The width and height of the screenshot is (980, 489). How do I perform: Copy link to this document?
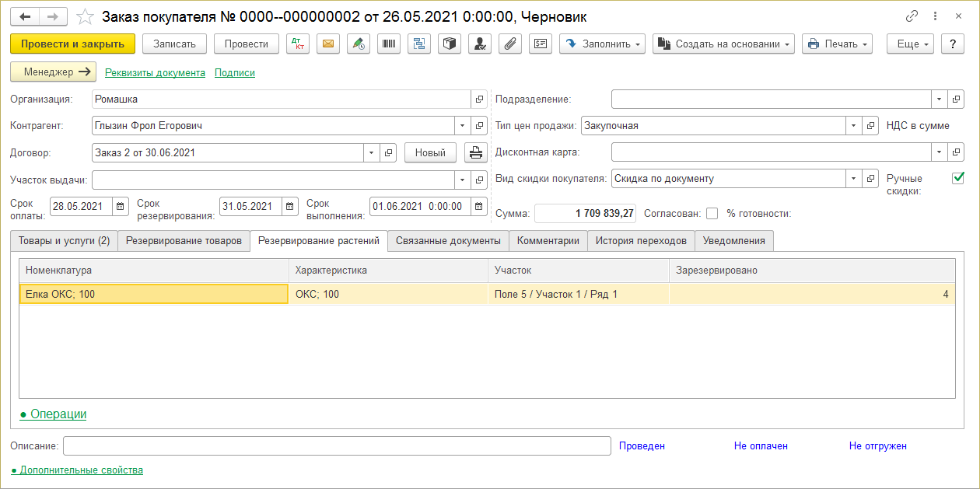912,16
